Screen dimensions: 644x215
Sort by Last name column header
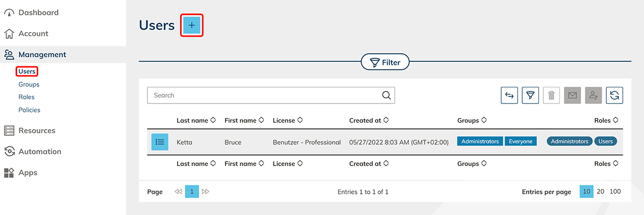point(196,121)
